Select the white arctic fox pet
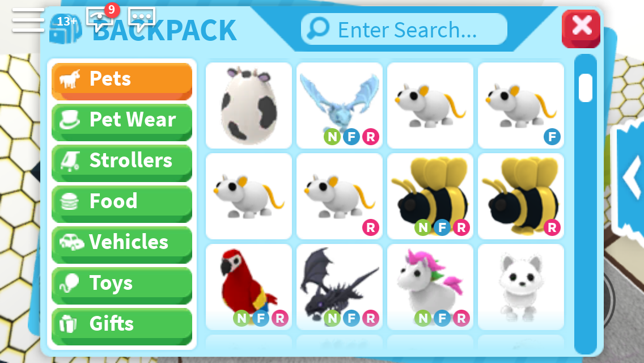 pos(521,287)
